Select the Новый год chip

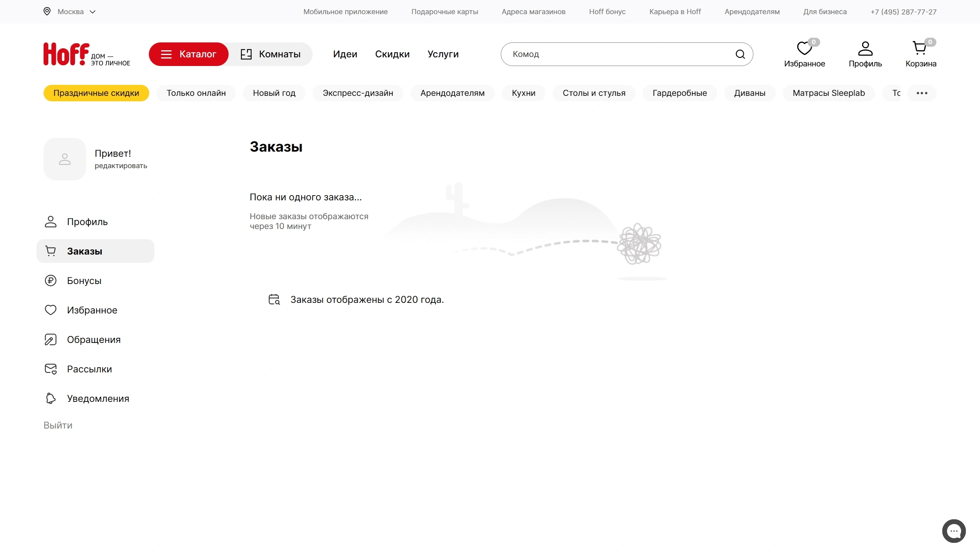pyautogui.click(x=274, y=93)
